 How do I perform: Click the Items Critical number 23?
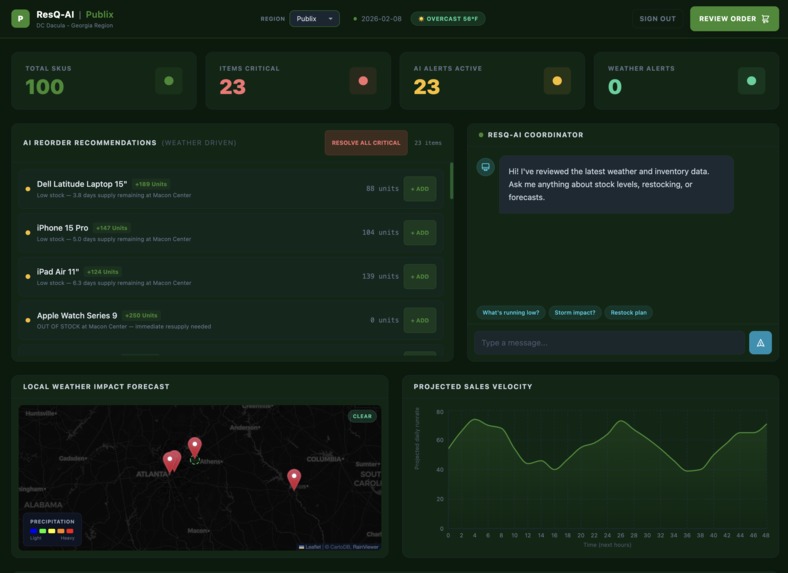point(233,87)
